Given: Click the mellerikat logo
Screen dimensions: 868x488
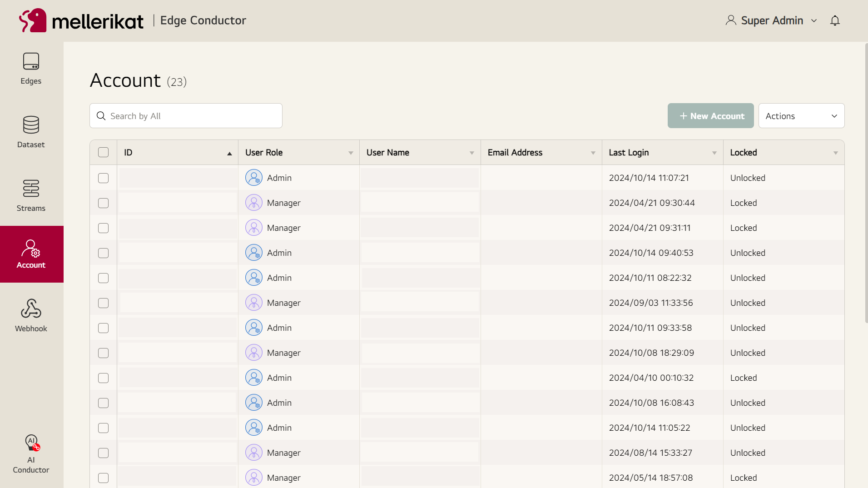Looking at the screenshot, I should 81,20.
